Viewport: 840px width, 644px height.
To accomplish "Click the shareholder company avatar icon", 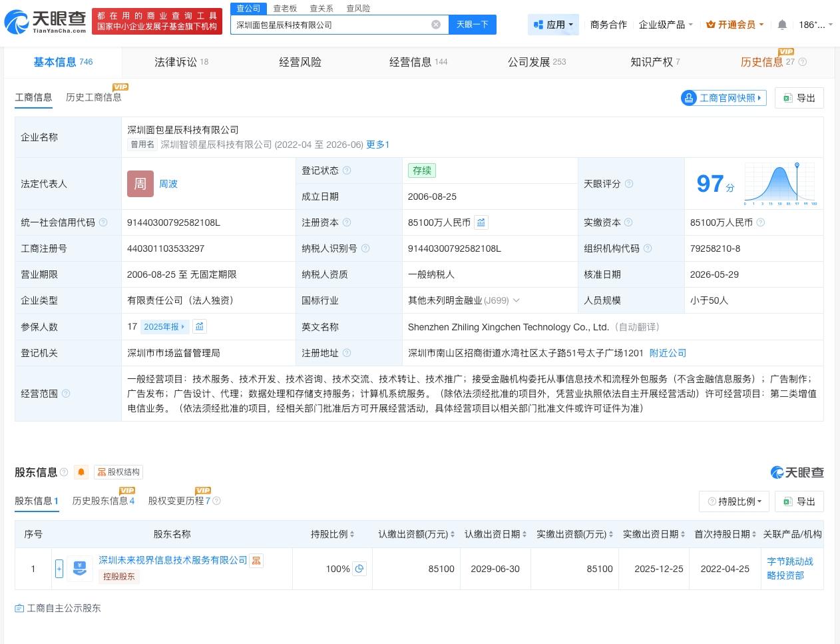I will pyautogui.click(x=80, y=569).
